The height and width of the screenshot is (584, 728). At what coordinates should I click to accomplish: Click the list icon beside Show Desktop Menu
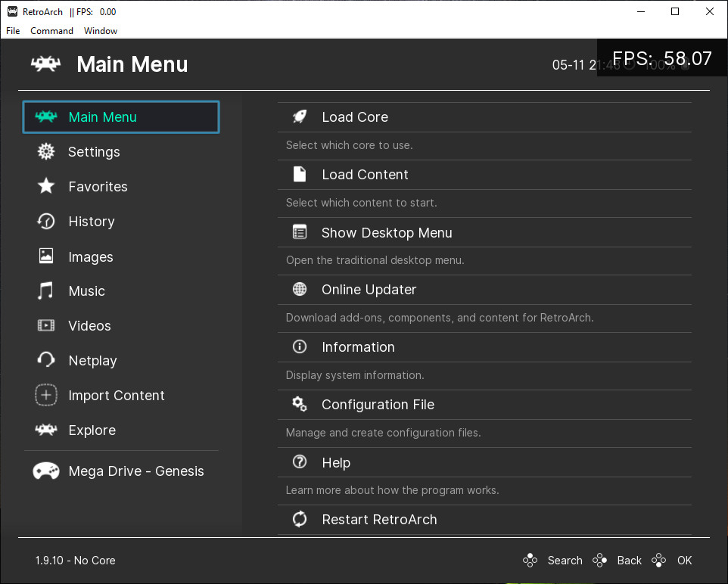click(x=300, y=232)
